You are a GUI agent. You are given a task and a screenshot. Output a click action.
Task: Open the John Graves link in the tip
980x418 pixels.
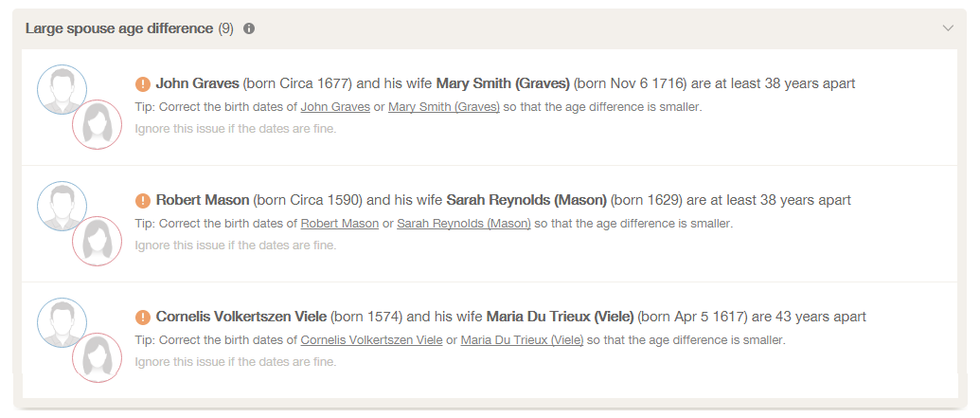coord(335,107)
